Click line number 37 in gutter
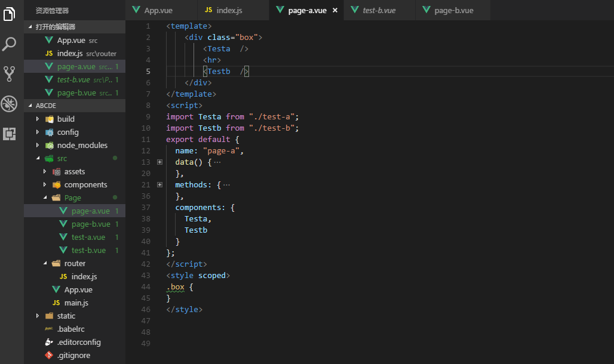614x364 pixels. 146,208
